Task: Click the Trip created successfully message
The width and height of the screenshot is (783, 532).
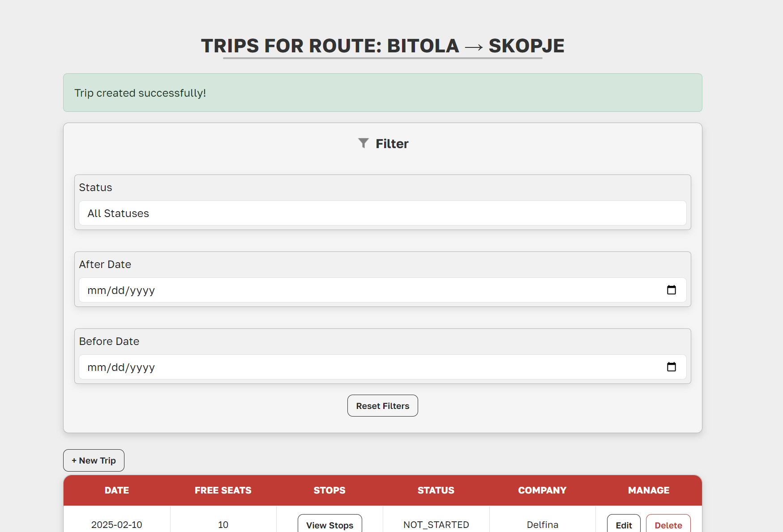Action: 140,93
